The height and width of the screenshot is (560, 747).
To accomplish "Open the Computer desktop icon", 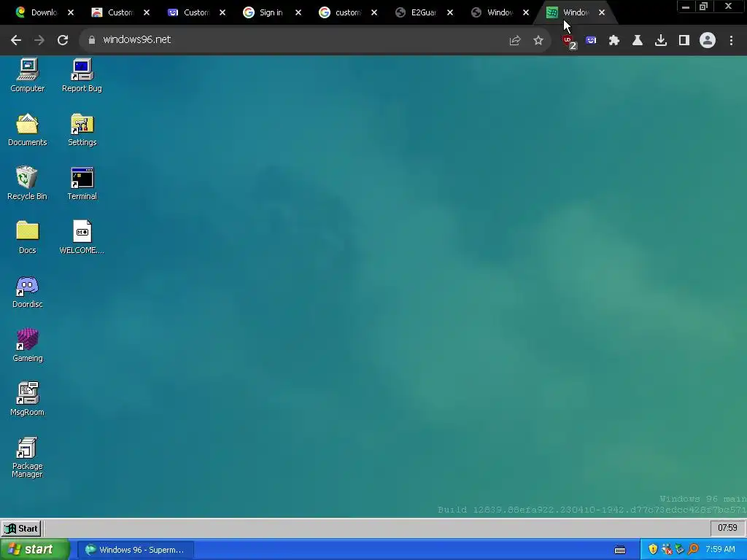I will (x=28, y=75).
